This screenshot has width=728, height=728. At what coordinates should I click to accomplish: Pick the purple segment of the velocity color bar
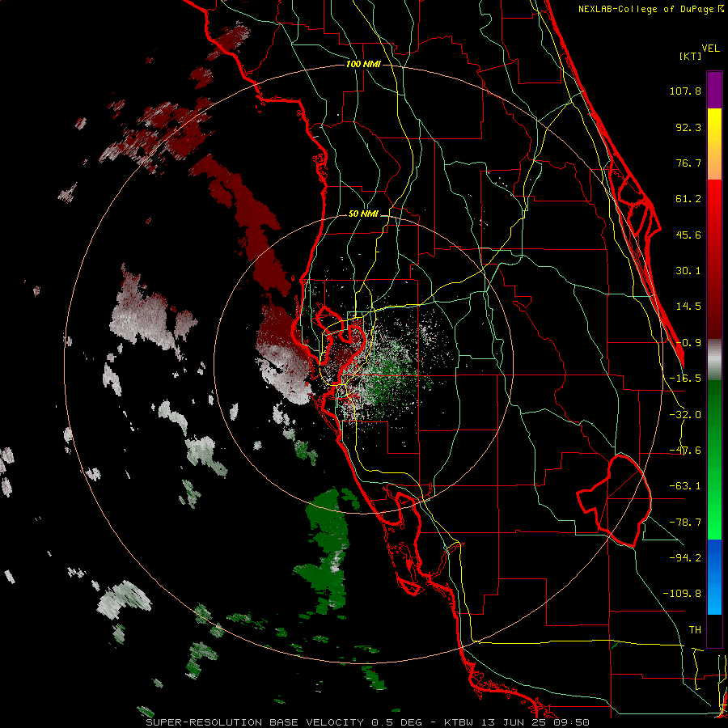click(x=714, y=90)
